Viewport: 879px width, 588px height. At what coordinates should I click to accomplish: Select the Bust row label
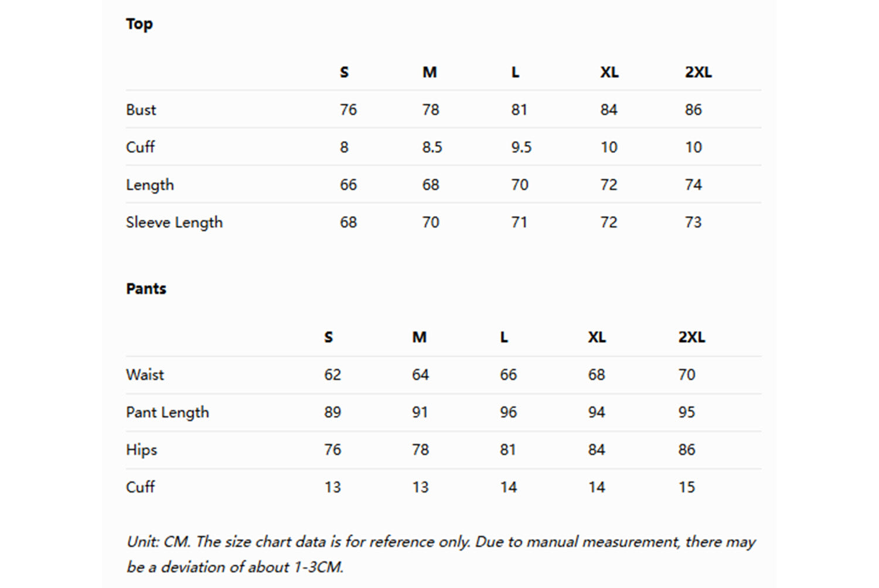(141, 110)
